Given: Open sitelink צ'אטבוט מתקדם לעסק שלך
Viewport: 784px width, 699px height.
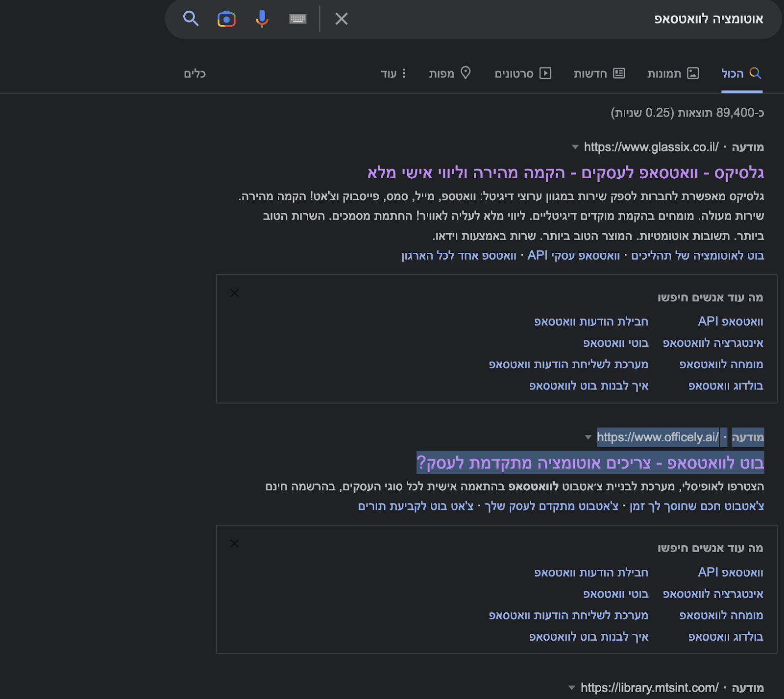Looking at the screenshot, I should pos(551,506).
